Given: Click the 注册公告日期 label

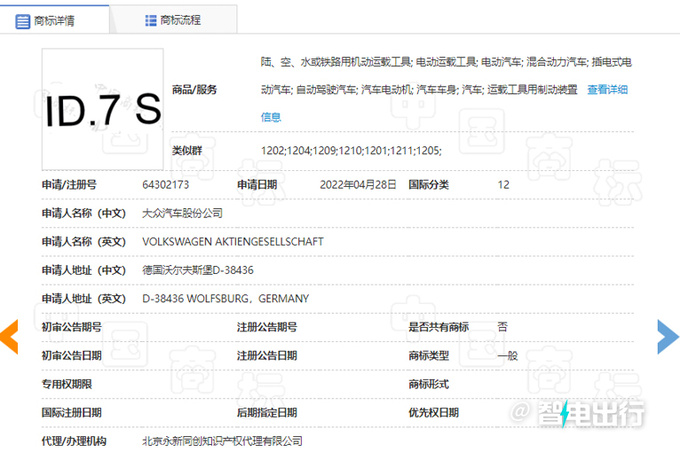Looking at the screenshot, I should (267, 356).
